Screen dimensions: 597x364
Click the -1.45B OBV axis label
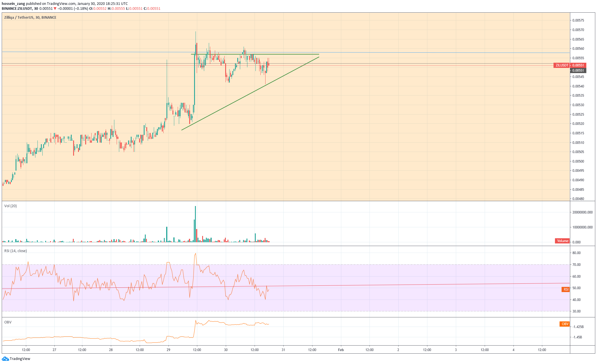[577, 337]
